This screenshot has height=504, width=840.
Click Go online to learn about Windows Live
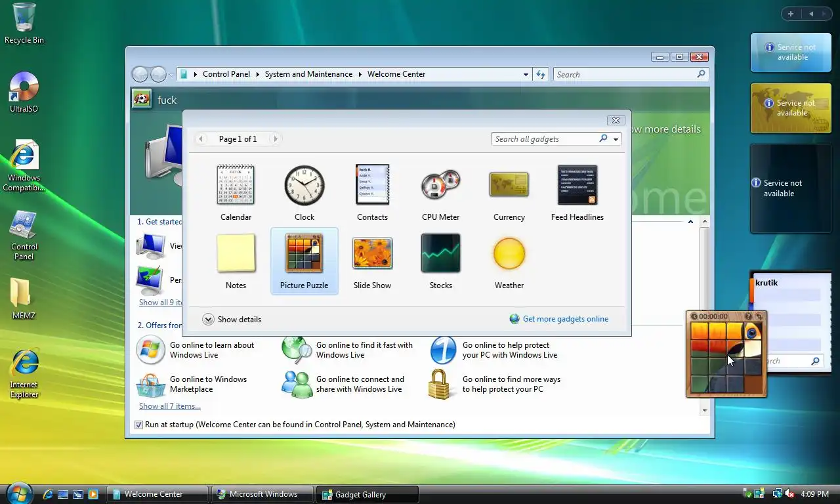click(196, 350)
